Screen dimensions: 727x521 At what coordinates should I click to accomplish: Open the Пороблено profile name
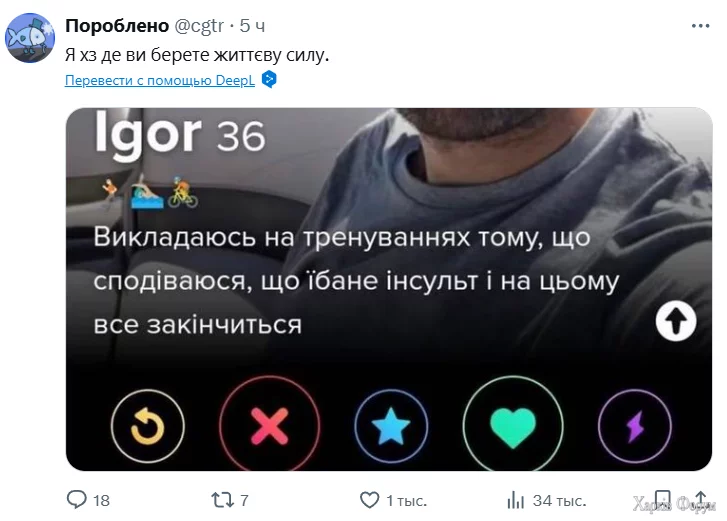[x=117, y=26]
